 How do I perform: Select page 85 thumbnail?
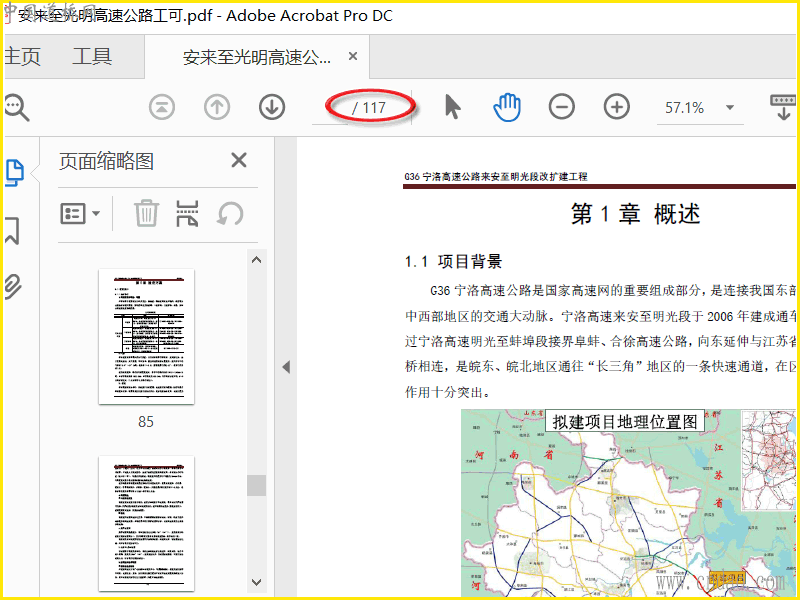(146, 337)
